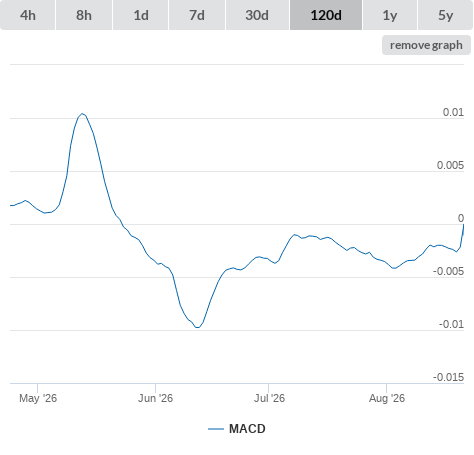
Task: Click the May '26 axis label
Action: tap(38, 398)
